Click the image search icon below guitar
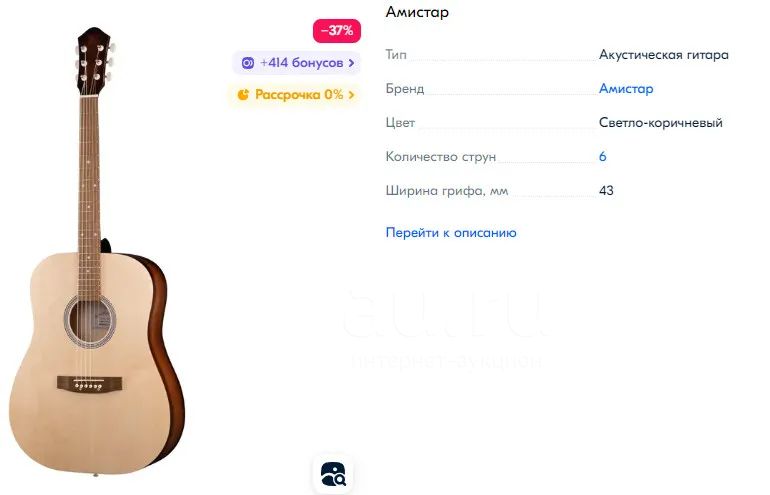The image size is (770, 495). [333, 474]
